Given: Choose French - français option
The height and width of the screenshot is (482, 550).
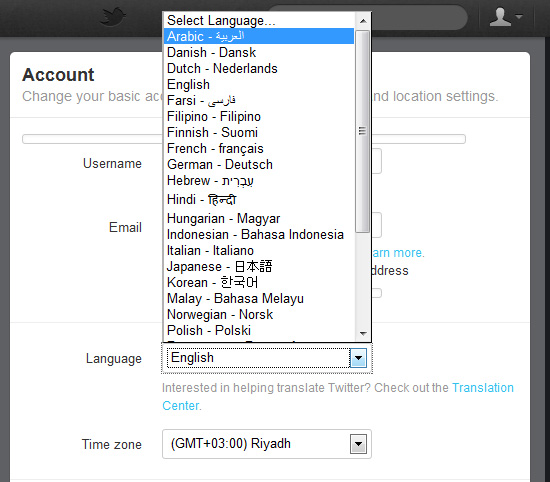Looking at the screenshot, I should pos(259,148).
